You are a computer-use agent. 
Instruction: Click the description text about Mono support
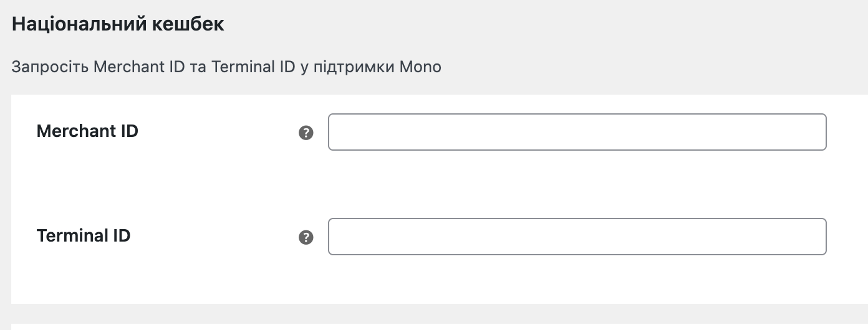point(226,67)
